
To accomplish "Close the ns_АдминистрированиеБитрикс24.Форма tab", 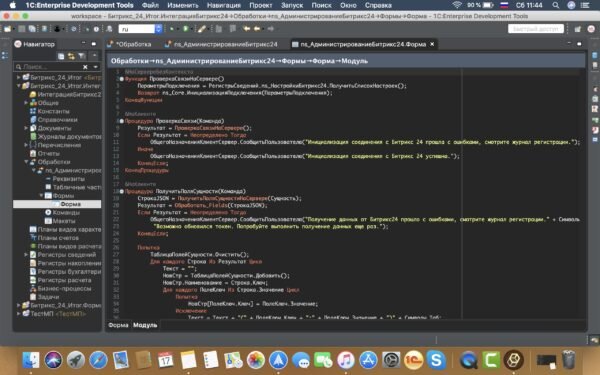I will click(x=432, y=44).
